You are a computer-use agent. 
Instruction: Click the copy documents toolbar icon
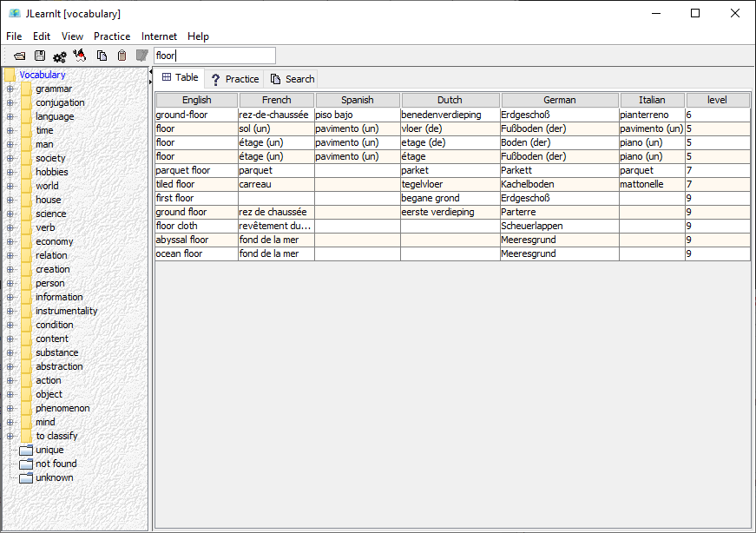[102, 56]
